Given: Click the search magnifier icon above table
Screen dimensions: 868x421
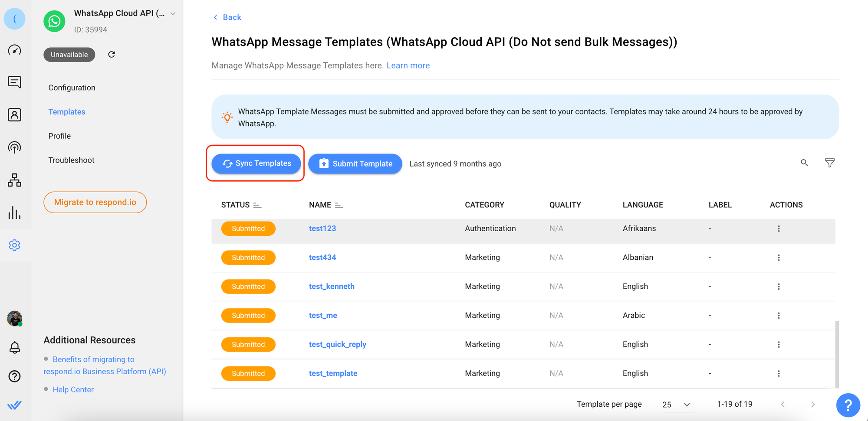Looking at the screenshot, I should click(804, 163).
